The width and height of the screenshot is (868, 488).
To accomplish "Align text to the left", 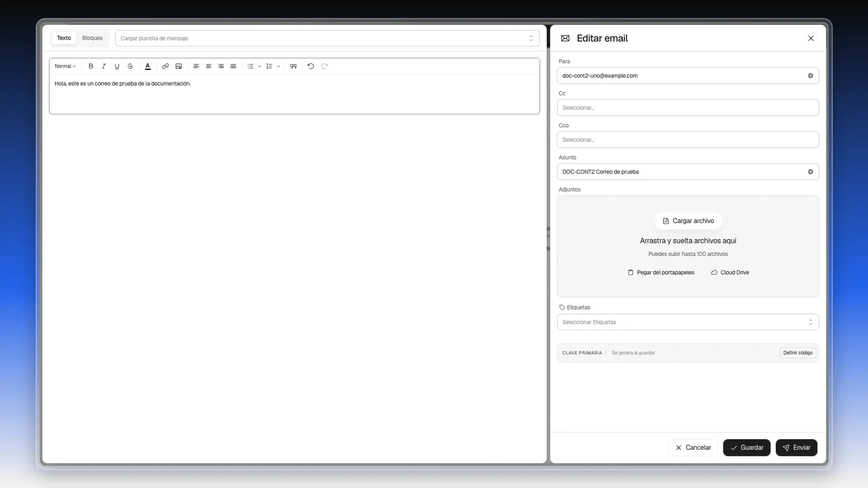I will tap(196, 66).
